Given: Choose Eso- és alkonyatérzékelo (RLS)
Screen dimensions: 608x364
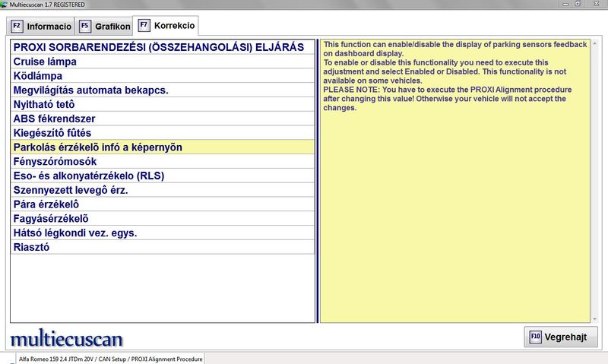Looking at the screenshot, I should point(163,176).
